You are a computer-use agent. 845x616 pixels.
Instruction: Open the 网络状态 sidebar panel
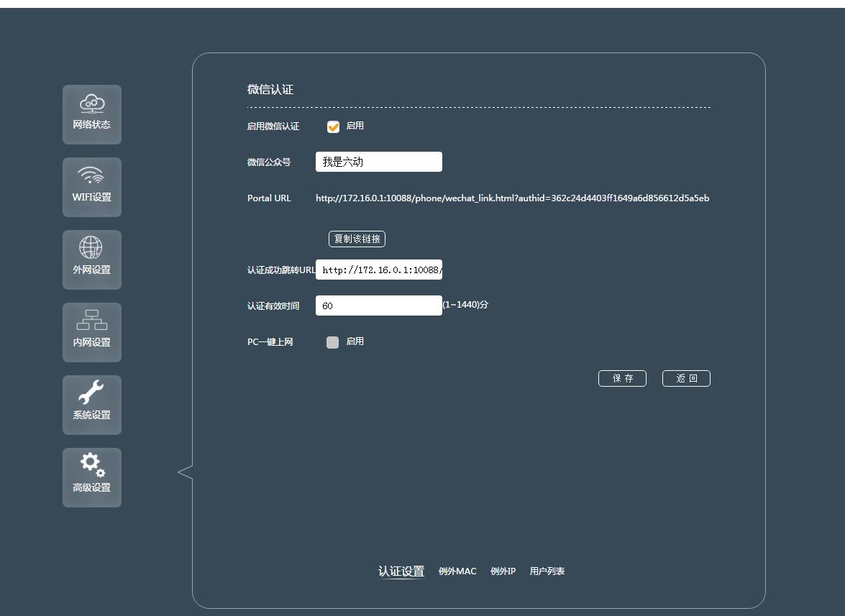91,114
